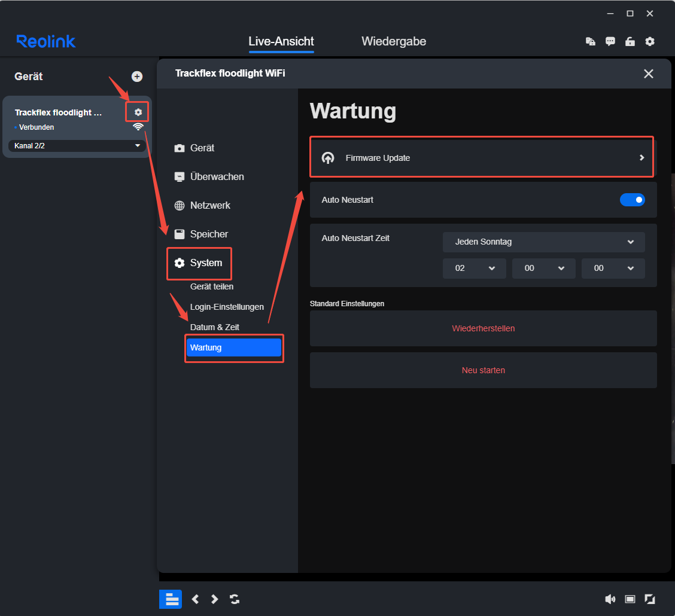Click the storage card icon beside Speicher

point(180,234)
